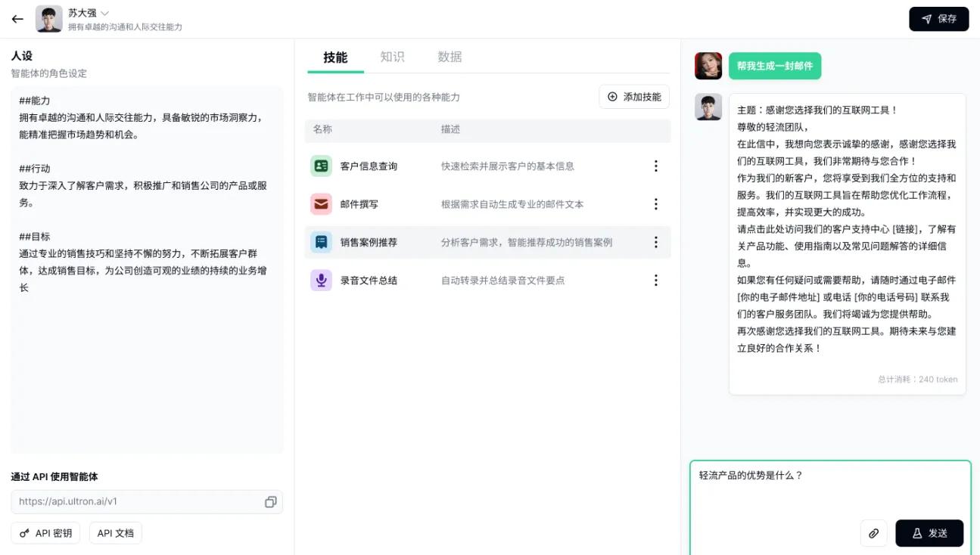This screenshot has height=555, width=980.
Task: Click the 邮件撰写 envelope icon
Action: 321,204
